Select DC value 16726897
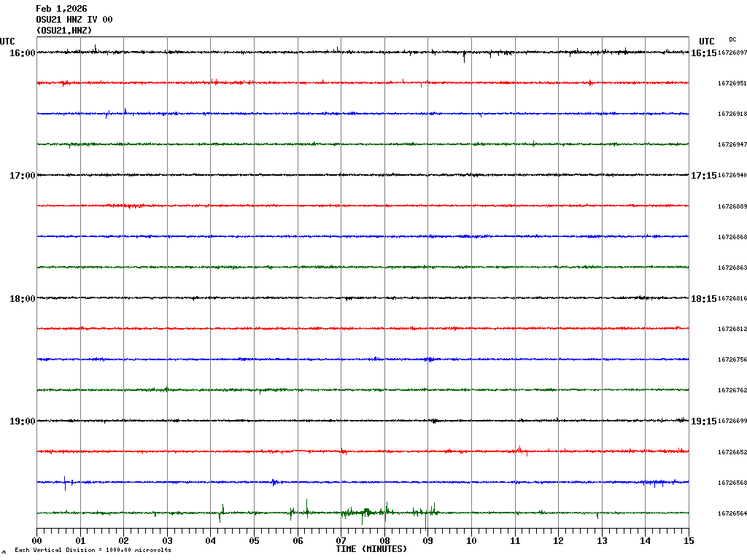The image size is (747, 560). (732, 53)
